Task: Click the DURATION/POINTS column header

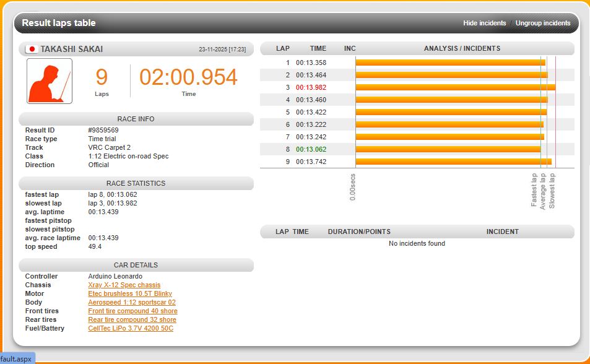Action: click(x=359, y=232)
